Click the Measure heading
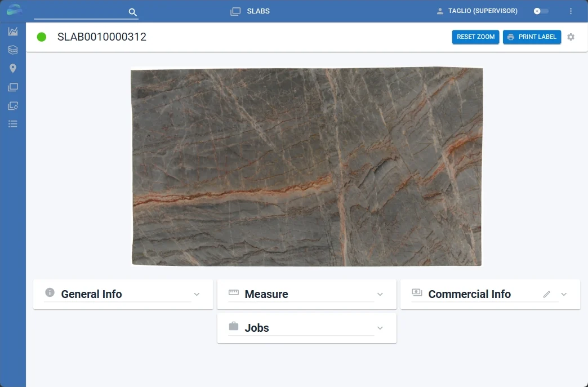The height and width of the screenshot is (387, 588). (x=266, y=294)
